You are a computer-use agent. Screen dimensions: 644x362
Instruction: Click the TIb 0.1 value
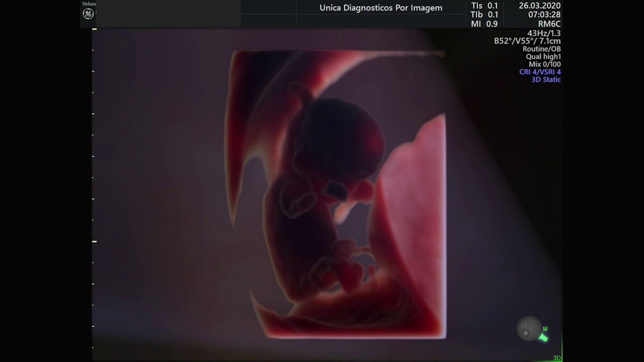coord(484,15)
